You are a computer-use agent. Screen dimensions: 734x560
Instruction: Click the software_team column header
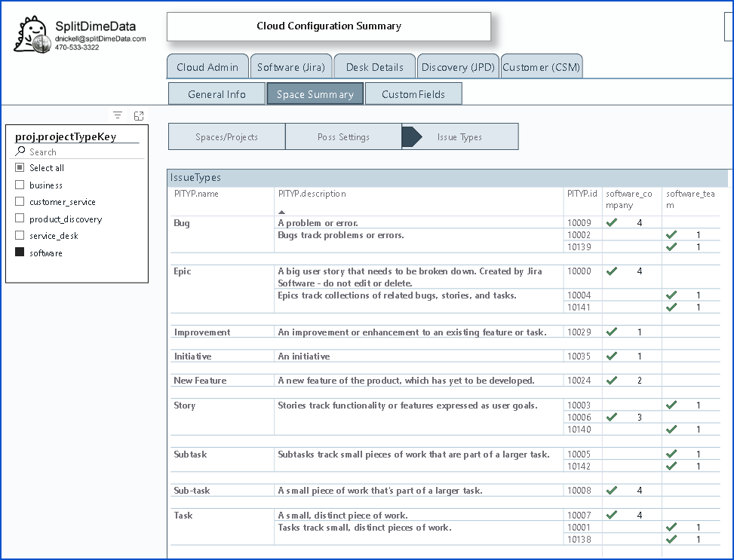pos(690,199)
